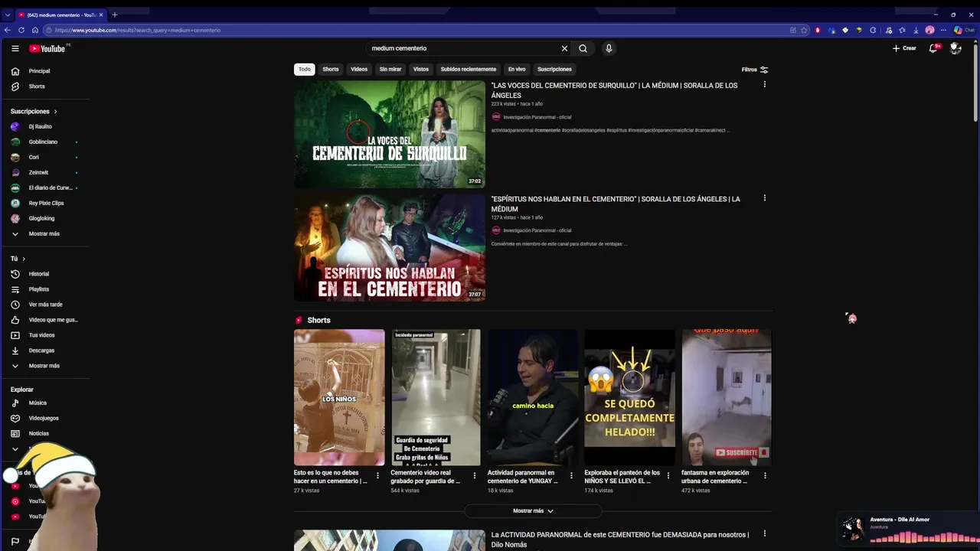
Task: Click the Crear button
Action: (x=904, y=48)
